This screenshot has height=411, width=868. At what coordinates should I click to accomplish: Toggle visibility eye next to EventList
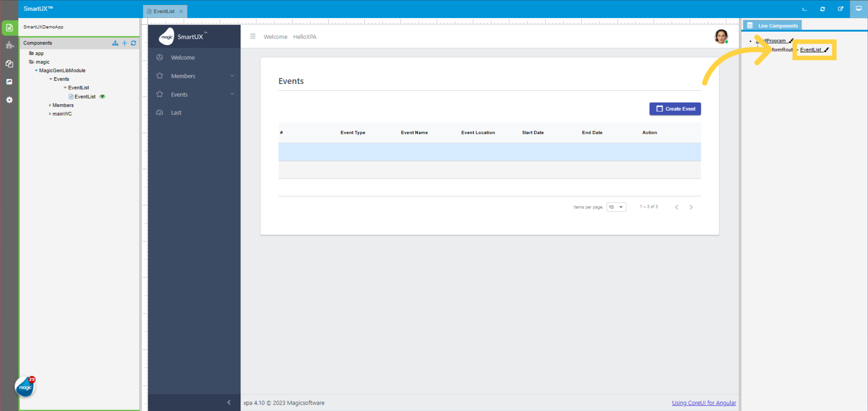tap(102, 96)
